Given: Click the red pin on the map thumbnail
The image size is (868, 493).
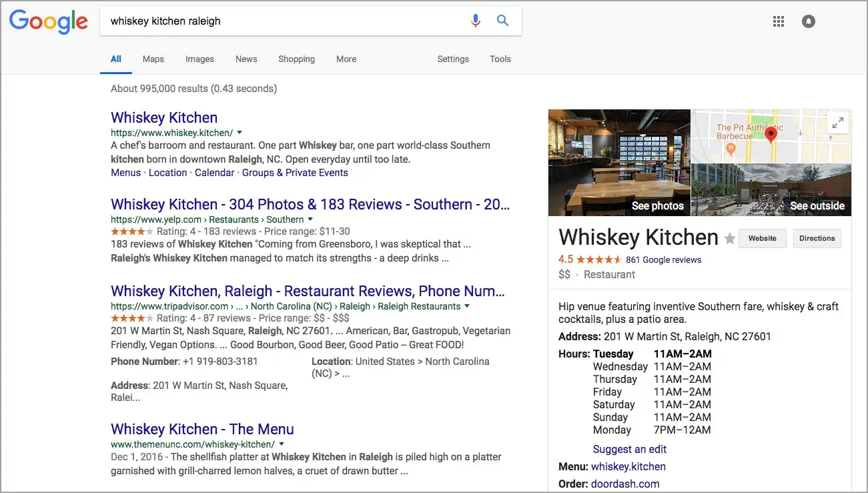Looking at the screenshot, I should 771,133.
